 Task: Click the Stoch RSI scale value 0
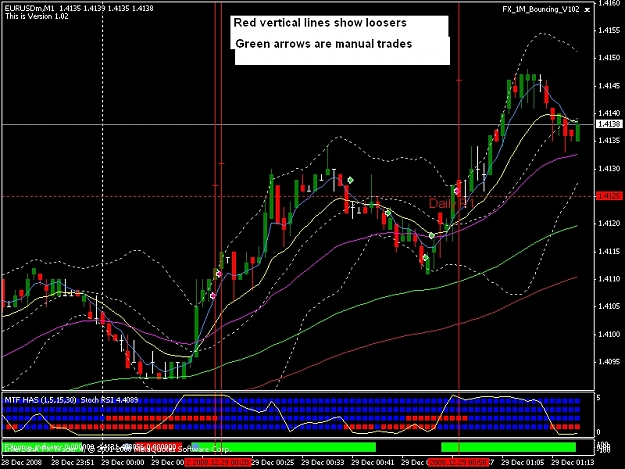tap(598, 432)
